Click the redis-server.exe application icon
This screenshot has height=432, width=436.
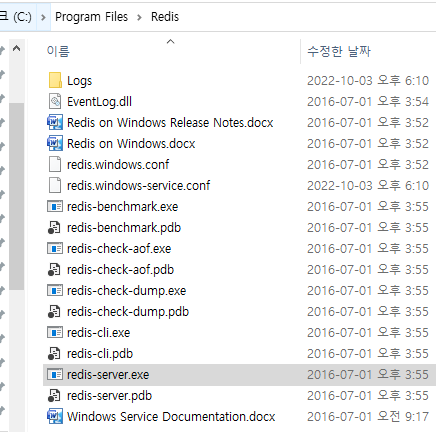pos(55,375)
